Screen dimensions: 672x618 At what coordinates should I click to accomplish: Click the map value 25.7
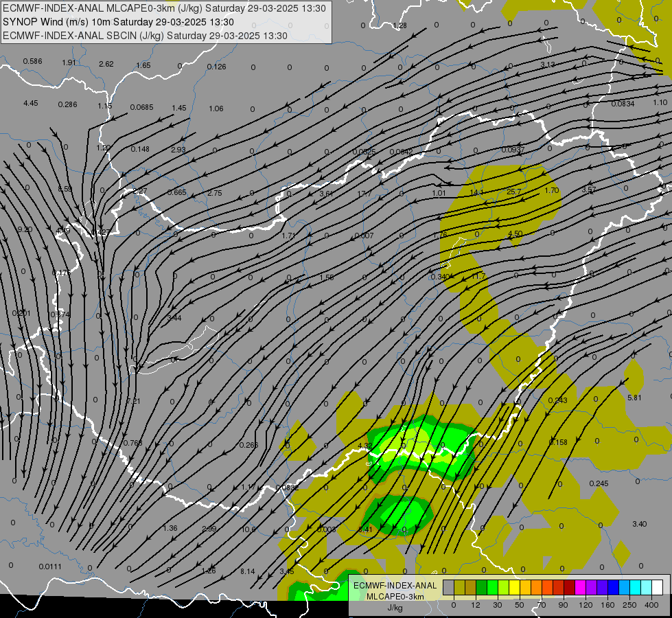(514, 192)
